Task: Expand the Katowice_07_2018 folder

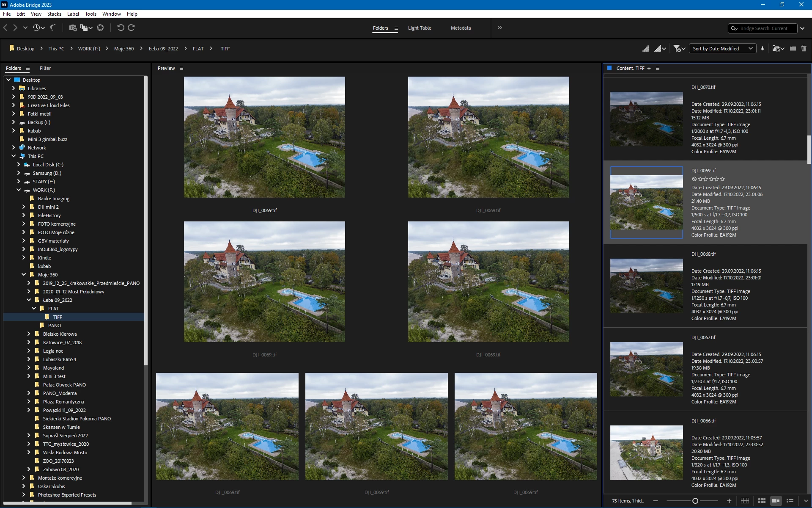Action: point(29,342)
